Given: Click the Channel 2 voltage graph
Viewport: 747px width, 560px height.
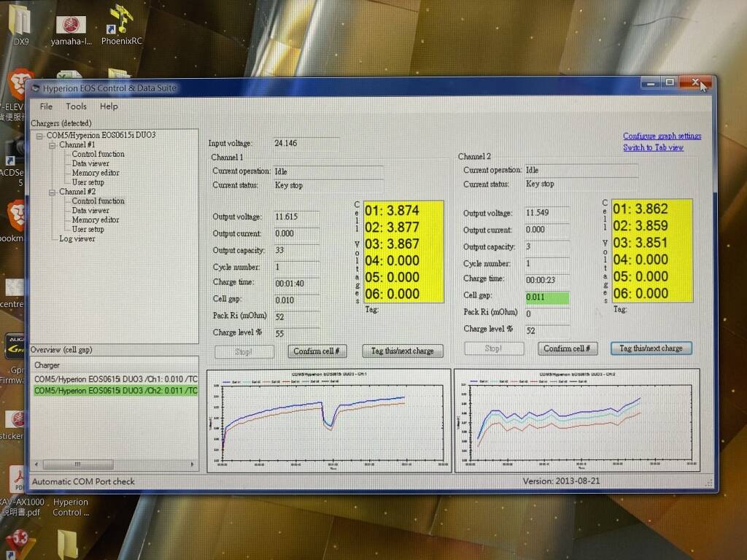Looking at the screenshot, I should 577,420.
